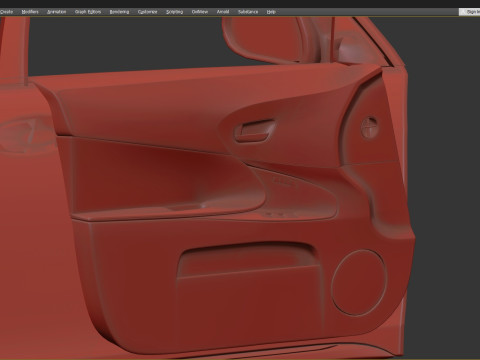Open the Civil View menu
This screenshot has width=480, height=360.
click(200, 12)
